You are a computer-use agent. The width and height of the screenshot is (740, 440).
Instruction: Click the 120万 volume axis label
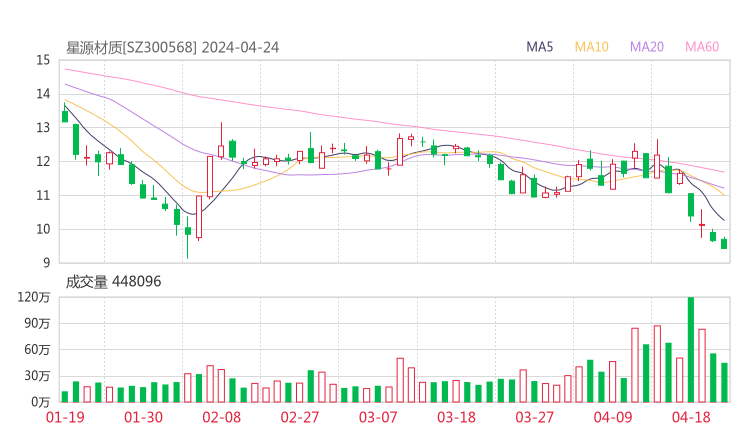pos(34,297)
